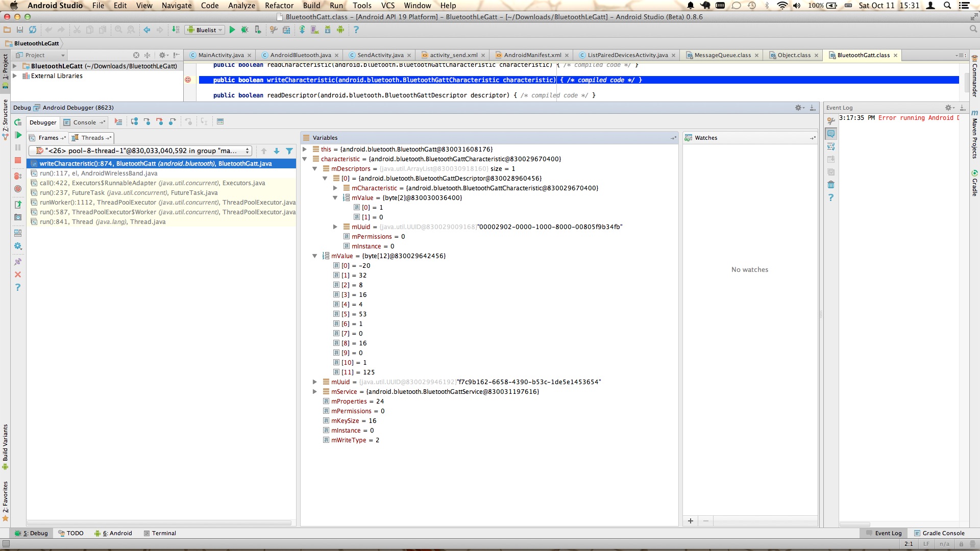The image size is (980, 551).
Task: Collapse the mDescriptors node
Action: (x=315, y=169)
